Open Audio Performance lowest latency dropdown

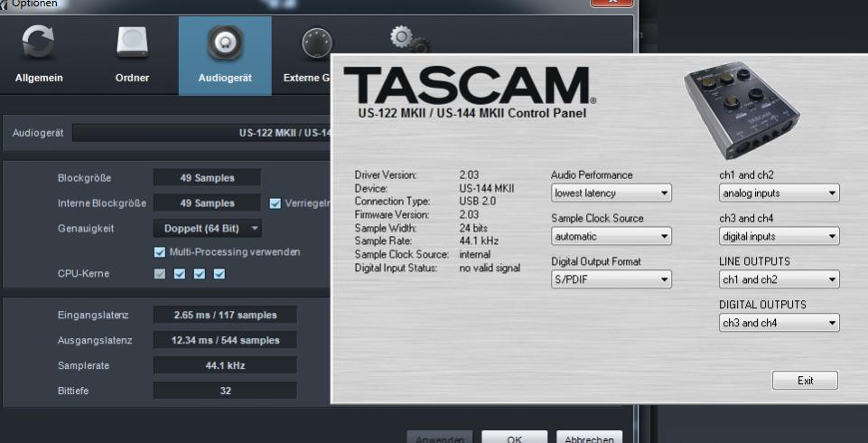tap(611, 193)
